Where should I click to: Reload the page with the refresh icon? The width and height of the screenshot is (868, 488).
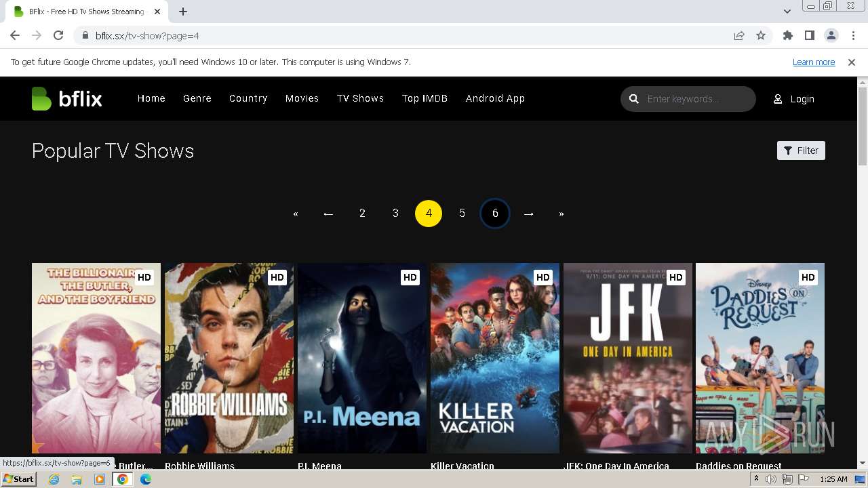click(58, 36)
